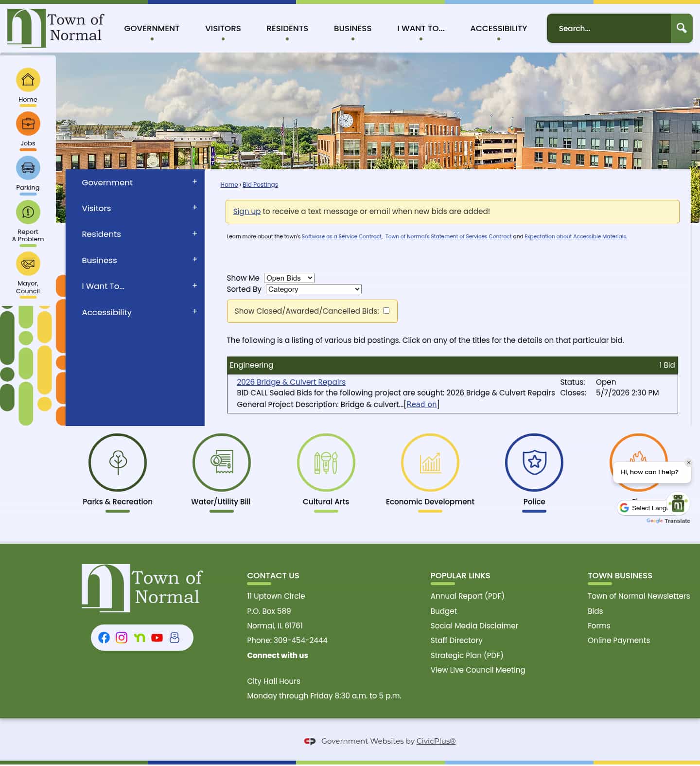Click the Bids footer link

(595, 611)
